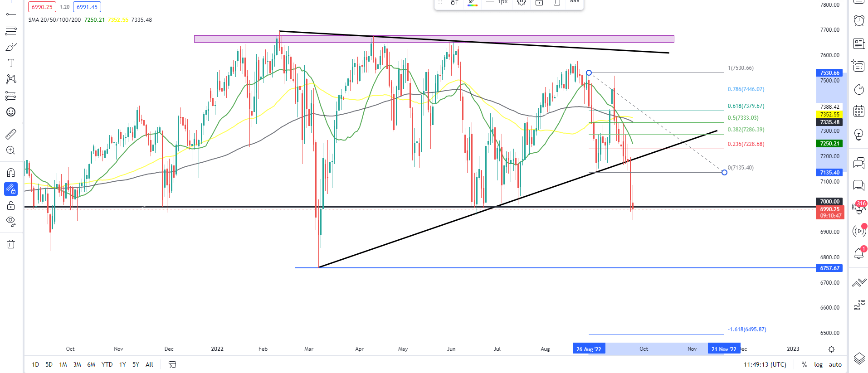Click the SMA 20/50/100/200 indicator legend

pyautogui.click(x=54, y=19)
